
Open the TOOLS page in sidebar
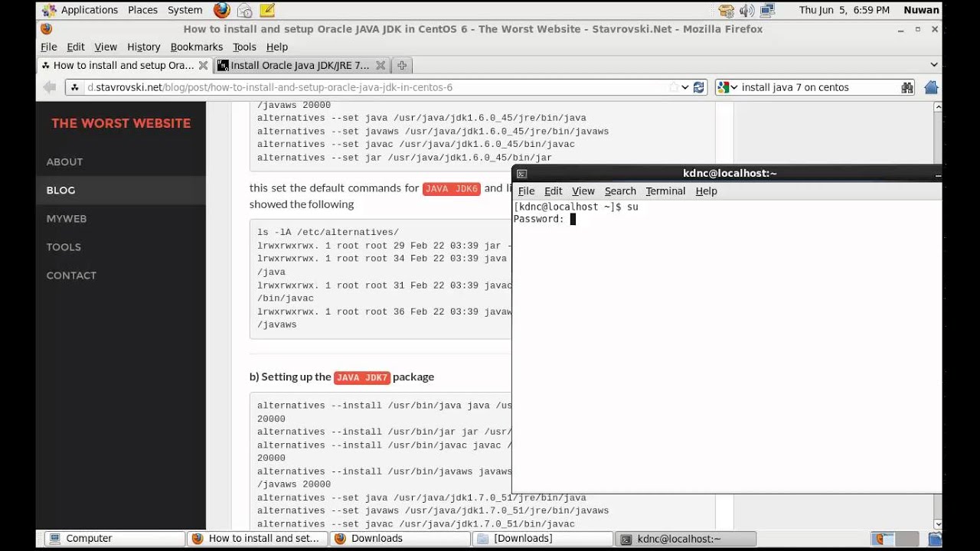coord(64,246)
